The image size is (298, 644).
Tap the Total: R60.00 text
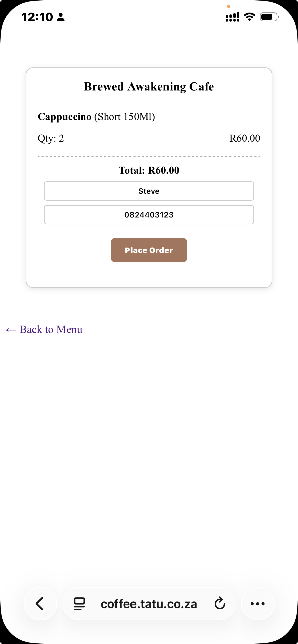pos(149,170)
